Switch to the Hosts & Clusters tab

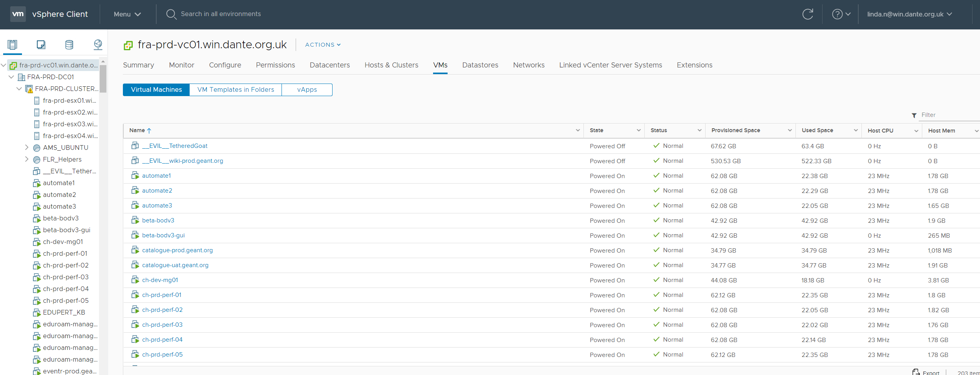coord(391,65)
